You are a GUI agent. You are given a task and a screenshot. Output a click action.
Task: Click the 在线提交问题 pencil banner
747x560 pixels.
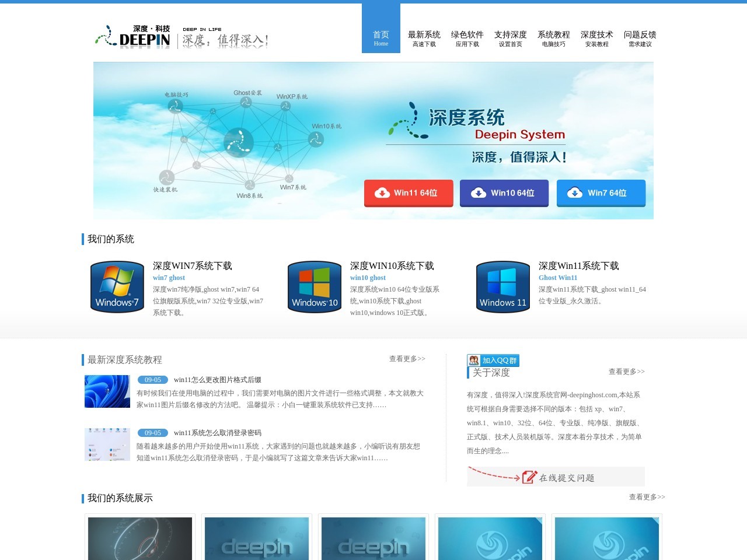(x=556, y=477)
